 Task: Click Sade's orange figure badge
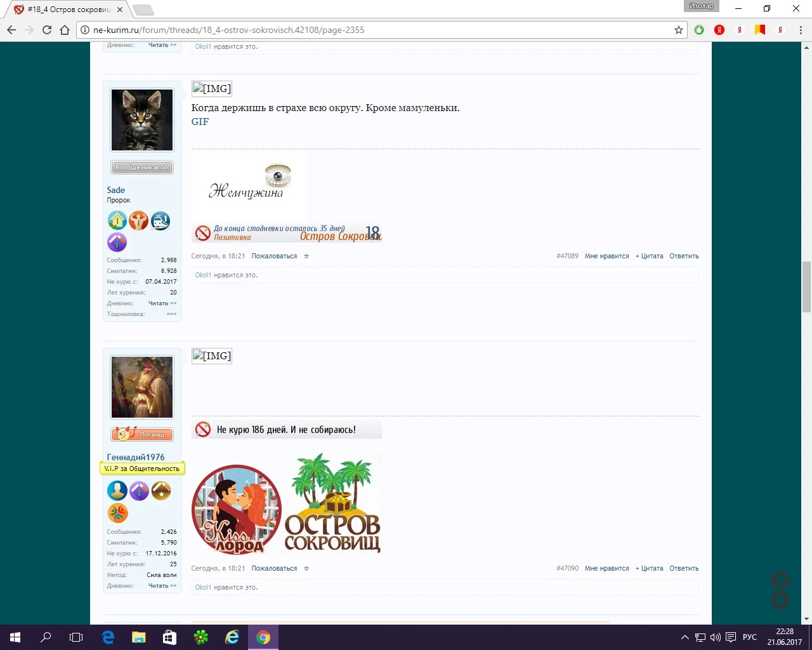(138, 220)
